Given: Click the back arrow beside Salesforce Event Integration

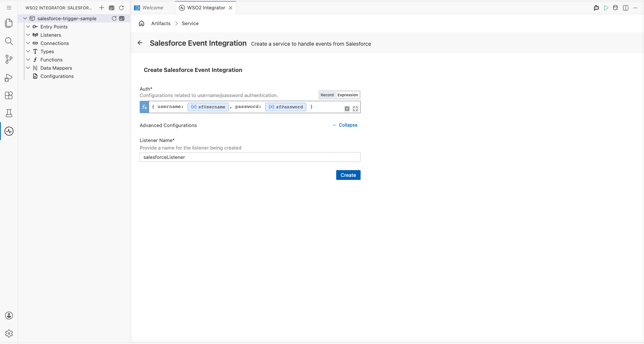Looking at the screenshot, I should 140,43.
